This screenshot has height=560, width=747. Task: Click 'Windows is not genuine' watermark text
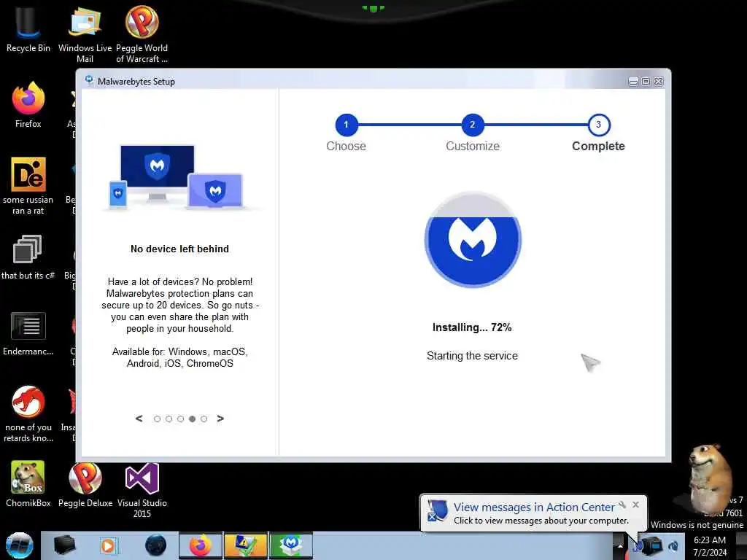point(697,525)
